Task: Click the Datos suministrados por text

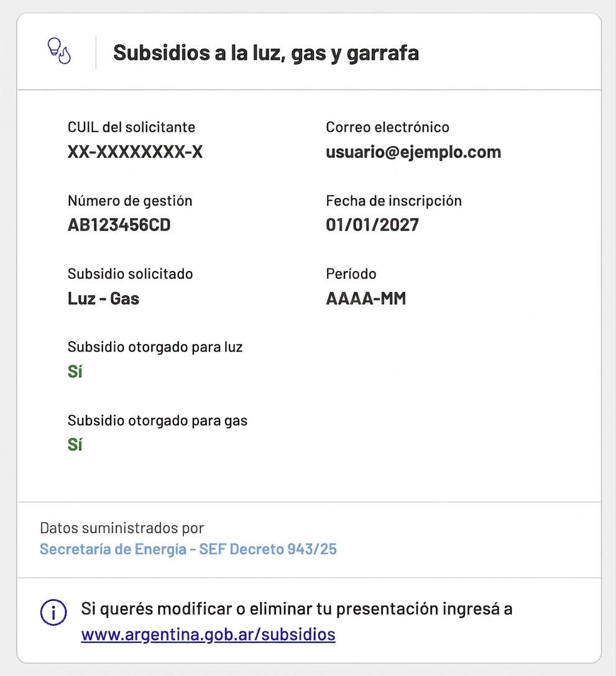Action: [x=122, y=528]
